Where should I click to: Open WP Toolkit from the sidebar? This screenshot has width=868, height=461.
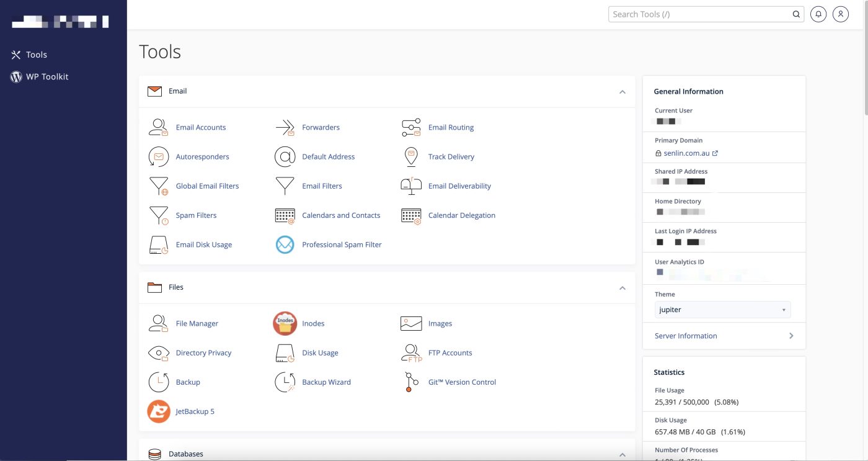46,77
